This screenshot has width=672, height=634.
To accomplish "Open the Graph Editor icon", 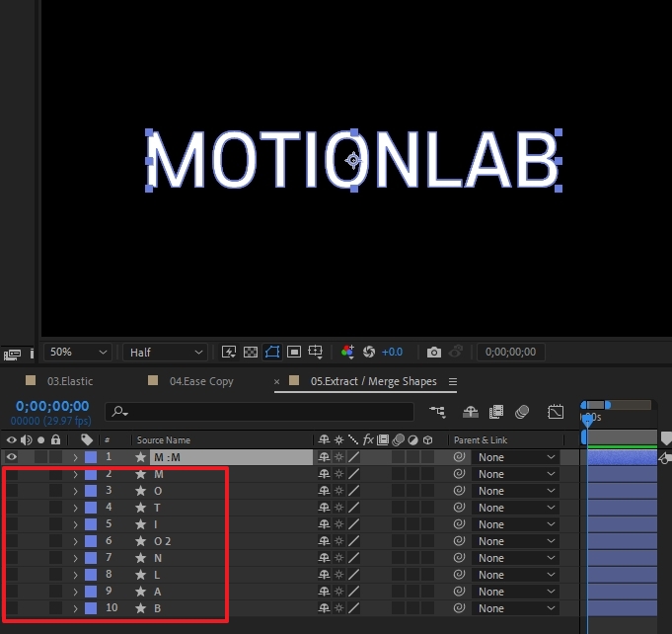I will pyautogui.click(x=556, y=412).
